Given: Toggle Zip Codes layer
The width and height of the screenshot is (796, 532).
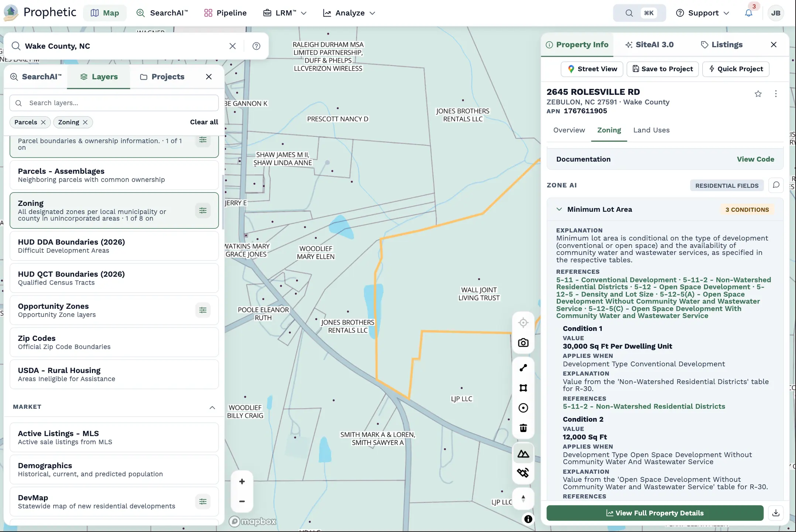Looking at the screenshot, I should 114,342.
